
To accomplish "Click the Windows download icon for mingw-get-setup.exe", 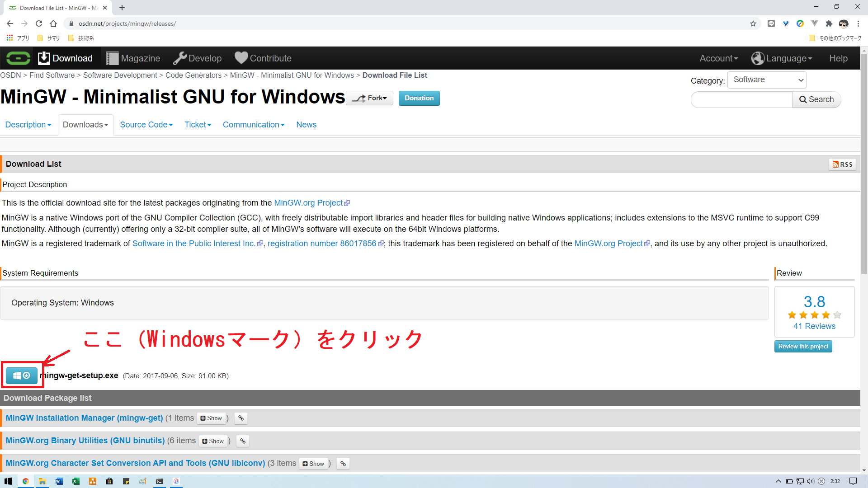I will [x=21, y=375].
